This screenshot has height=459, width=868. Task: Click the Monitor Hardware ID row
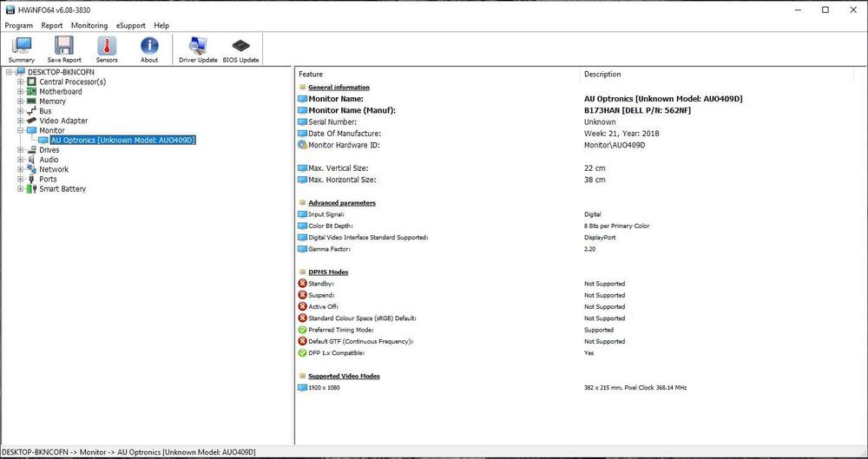(x=344, y=145)
